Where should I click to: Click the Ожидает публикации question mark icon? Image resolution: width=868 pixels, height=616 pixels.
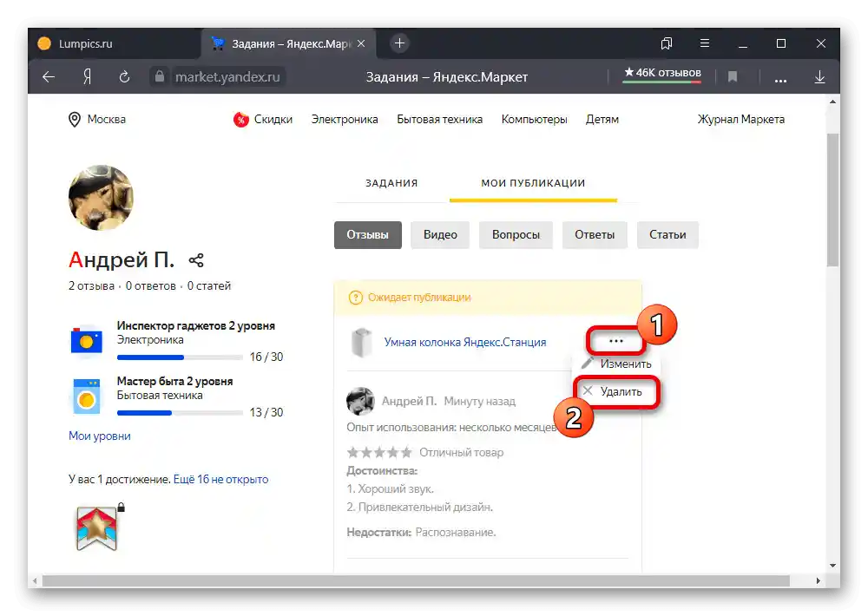pos(355,298)
